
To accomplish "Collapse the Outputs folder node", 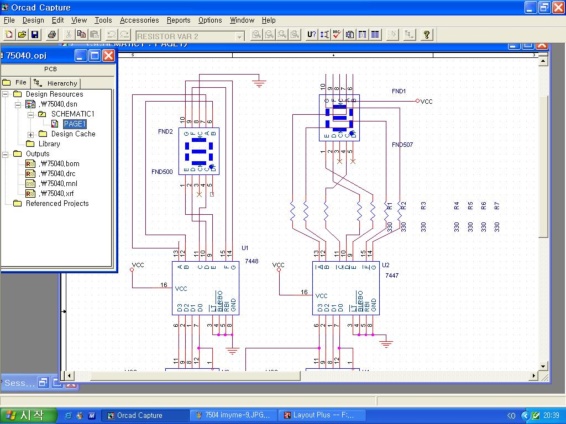I will 5,154.
